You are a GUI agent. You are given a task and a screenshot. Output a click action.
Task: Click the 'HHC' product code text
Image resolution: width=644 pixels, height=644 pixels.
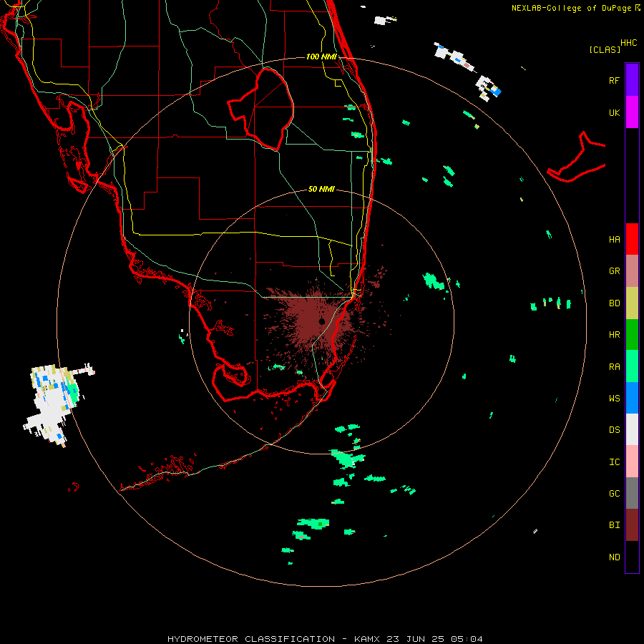628,43
